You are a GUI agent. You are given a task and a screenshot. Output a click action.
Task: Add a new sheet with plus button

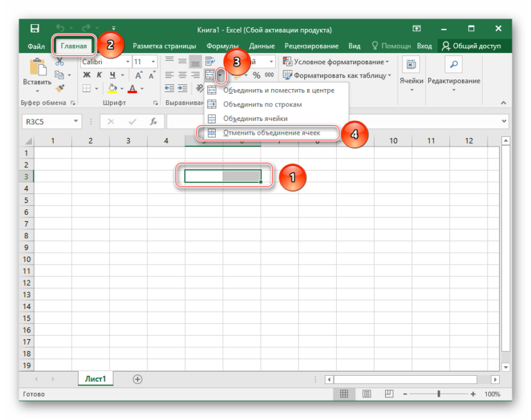click(138, 379)
